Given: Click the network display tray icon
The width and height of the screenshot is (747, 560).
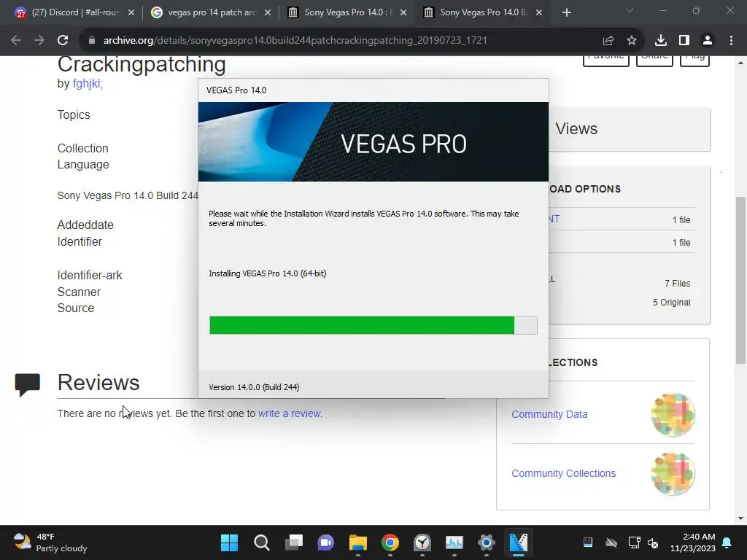Looking at the screenshot, I should [634, 542].
